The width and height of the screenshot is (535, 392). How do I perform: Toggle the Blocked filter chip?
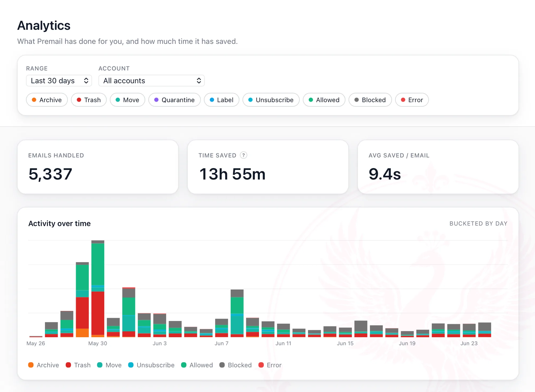click(x=370, y=100)
